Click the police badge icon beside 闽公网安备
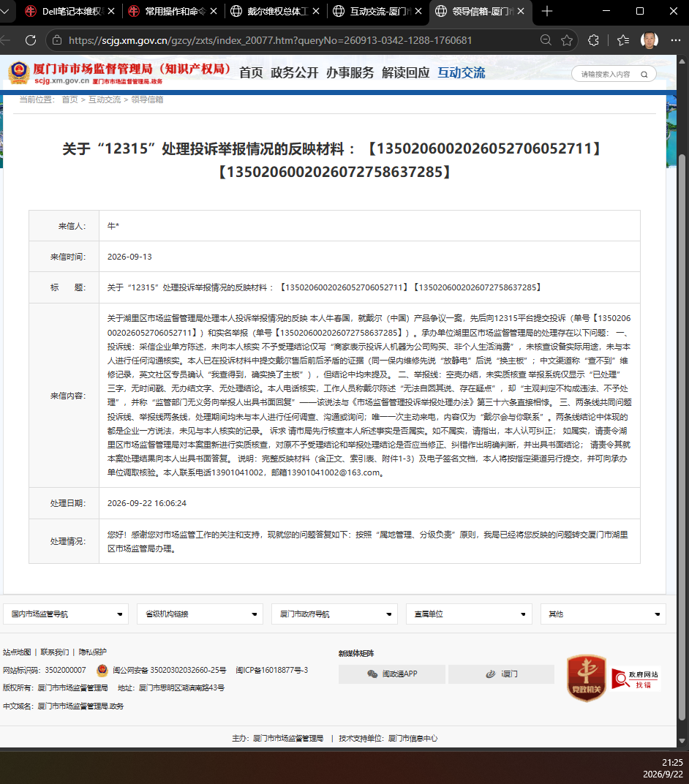Viewport: 689px width, 784px height. tap(102, 670)
